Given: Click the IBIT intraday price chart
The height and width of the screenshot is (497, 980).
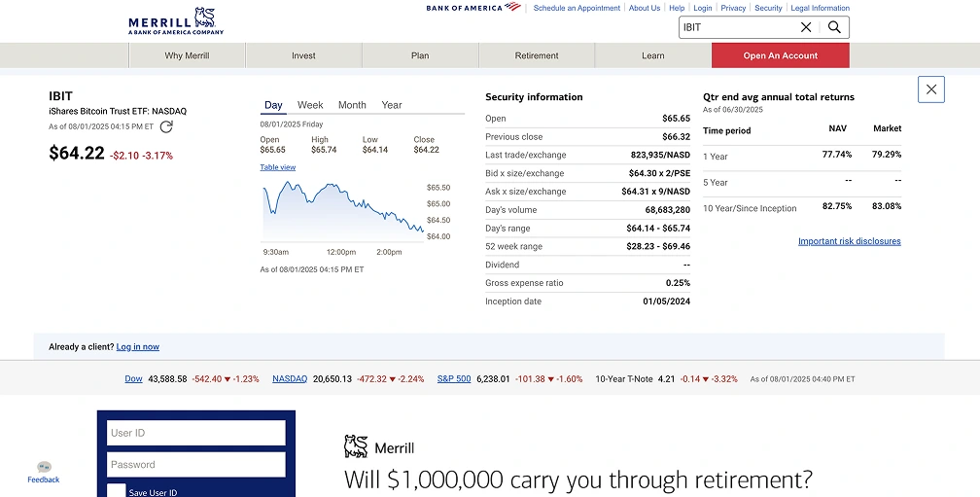Looking at the screenshot, I should coord(342,209).
